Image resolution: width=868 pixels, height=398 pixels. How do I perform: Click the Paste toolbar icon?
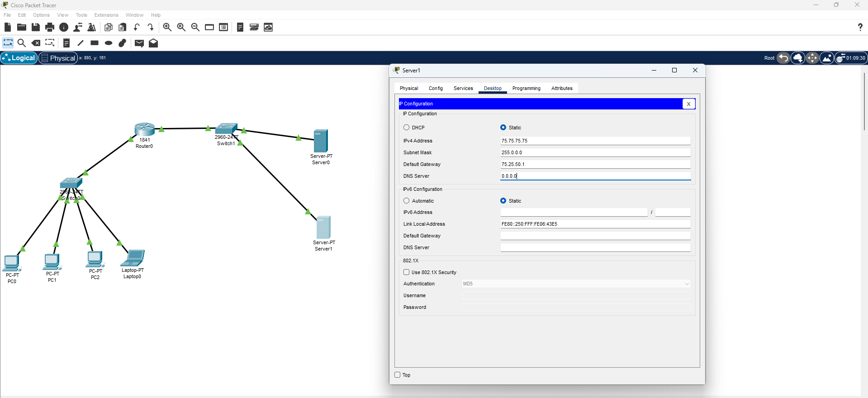point(123,27)
